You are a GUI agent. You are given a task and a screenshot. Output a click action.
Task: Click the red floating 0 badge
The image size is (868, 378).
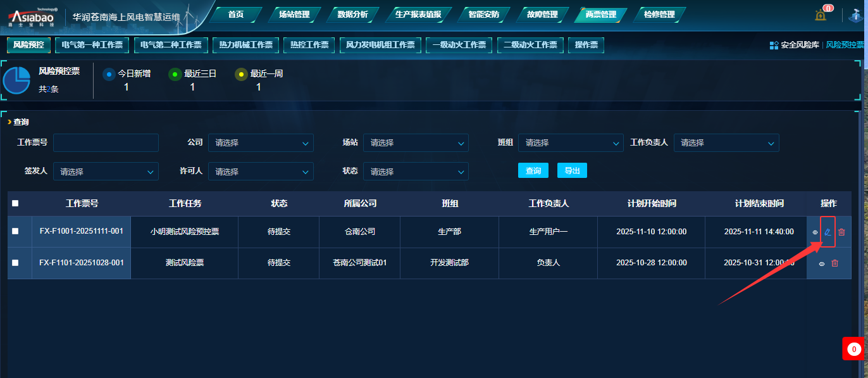pyautogui.click(x=854, y=349)
